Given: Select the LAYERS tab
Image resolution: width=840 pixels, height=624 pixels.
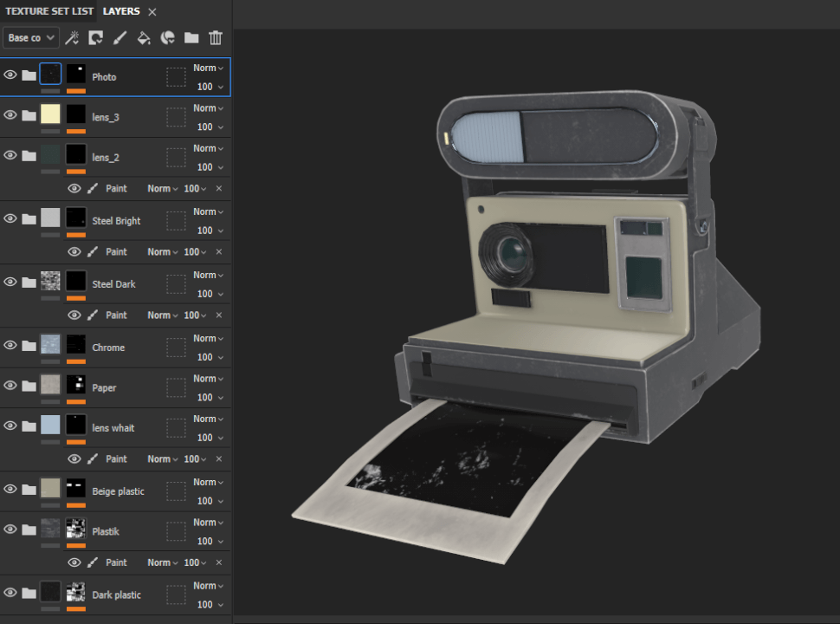Looking at the screenshot, I should [x=120, y=11].
